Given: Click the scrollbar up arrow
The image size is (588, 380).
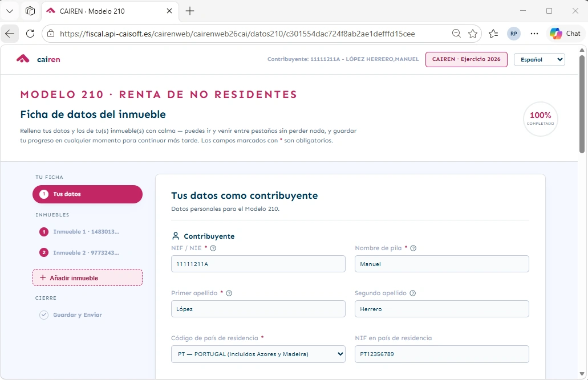Looking at the screenshot, I should 582,50.
